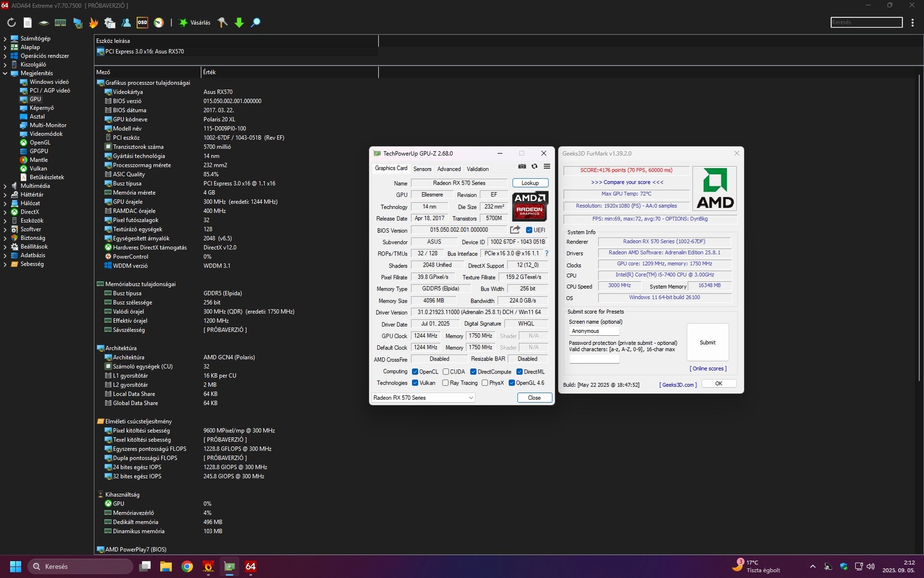Click the GPU-Z refresh icon
Screen dimensions: 924x578
coord(534,167)
